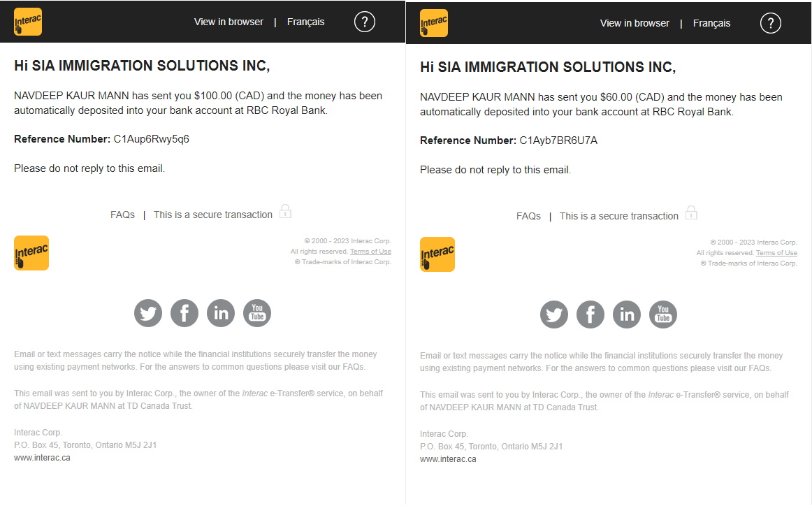This screenshot has width=812, height=506.
Task: Click "This is a secure transaction" in the $60.00 email
Action: point(619,217)
